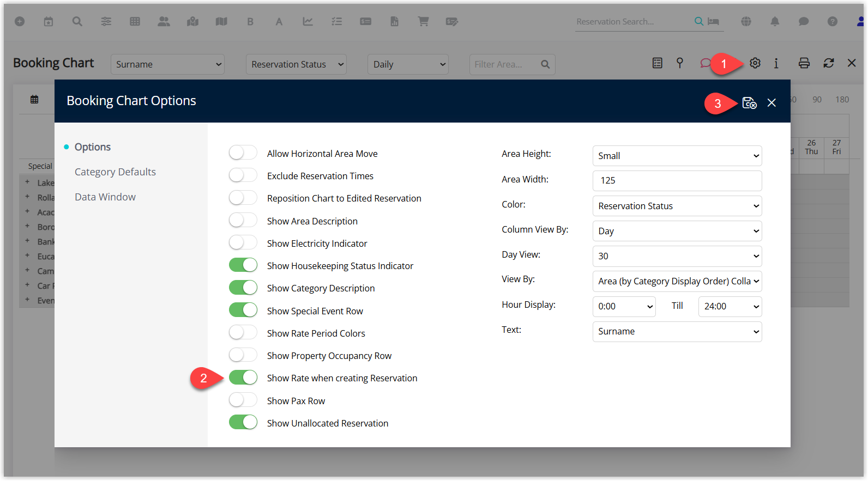
Task: Open the shopping cart icon
Action: 423,21
